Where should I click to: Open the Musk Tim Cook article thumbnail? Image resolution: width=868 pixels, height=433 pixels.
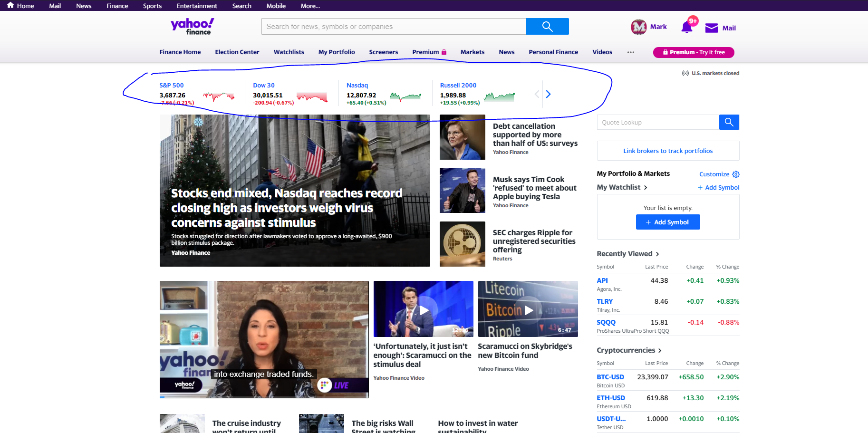tap(463, 190)
